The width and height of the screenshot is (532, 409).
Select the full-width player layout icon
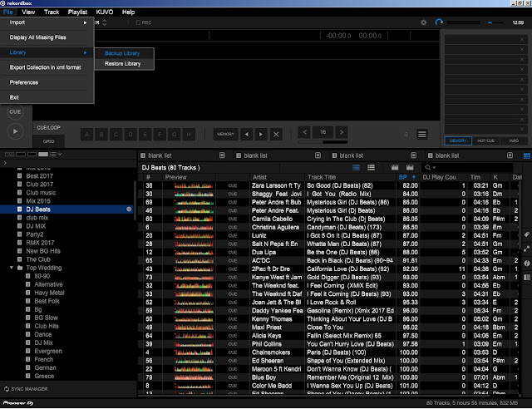point(43,155)
